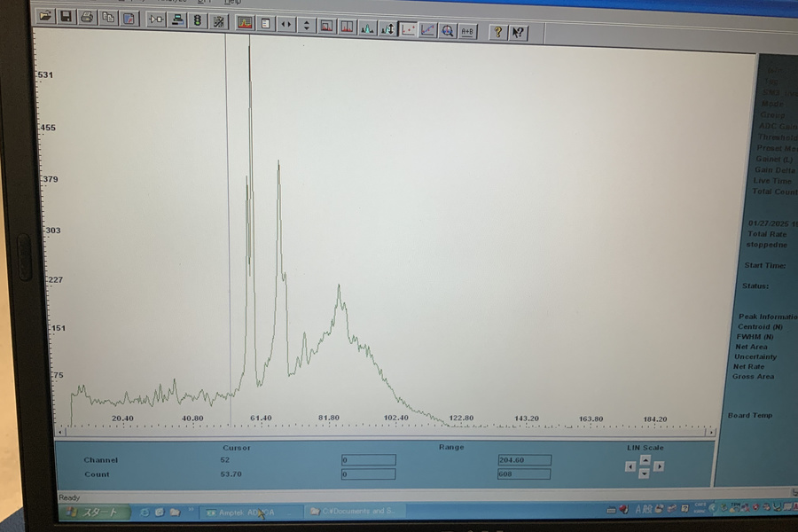The height and width of the screenshot is (532, 798).
Task: Click the traffic light acquisition icon
Action: click(197, 20)
